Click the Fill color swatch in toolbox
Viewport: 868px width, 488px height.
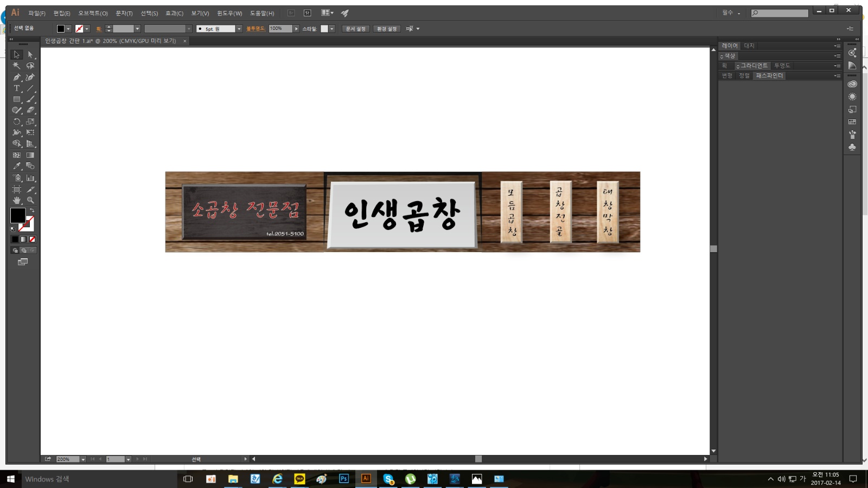[x=17, y=215]
